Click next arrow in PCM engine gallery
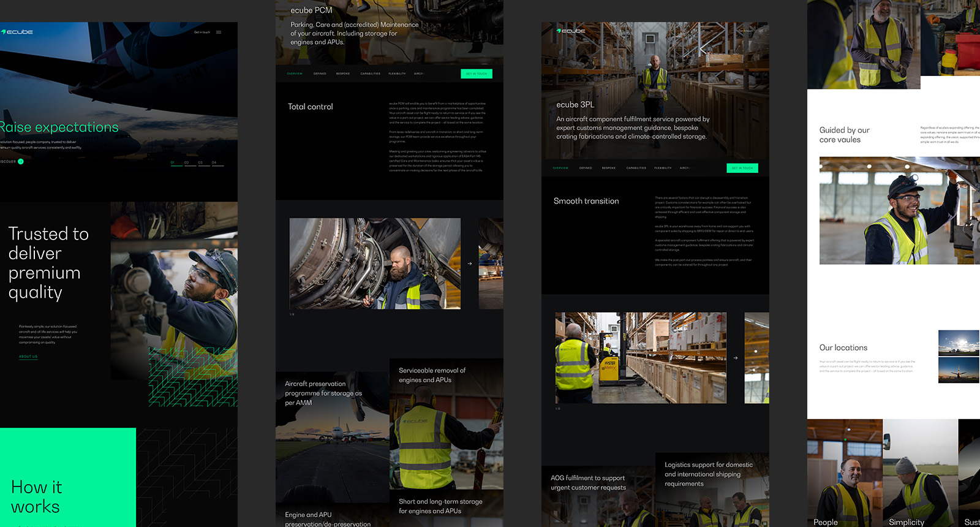The width and height of the screenshot is (980, 527). 470,263
